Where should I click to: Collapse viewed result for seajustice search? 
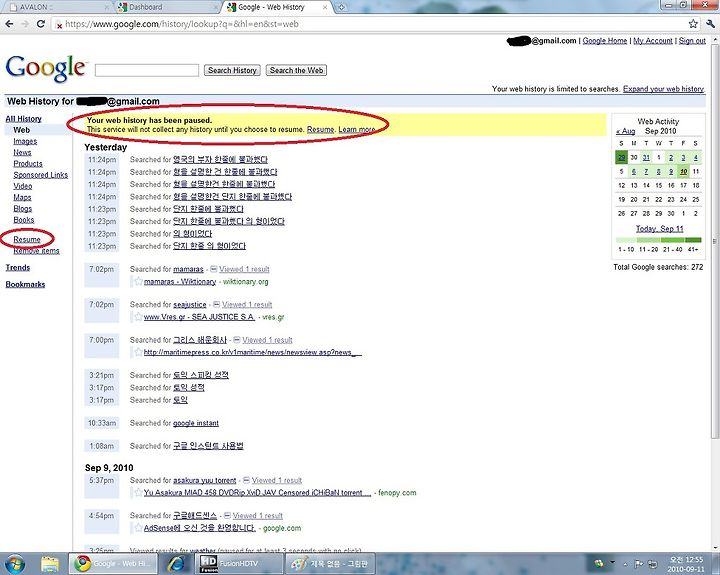coord(217,304)
